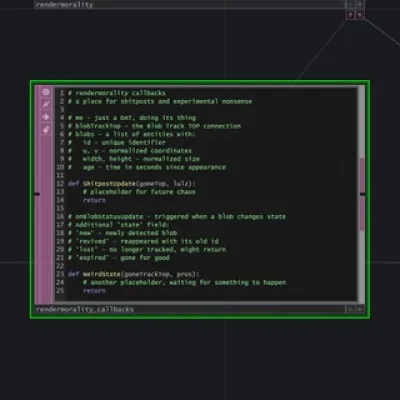Click line '"revived" - reappeared with its old id'
The height and width of the screenshot is (400, 400).
click(x=143, y=241)
